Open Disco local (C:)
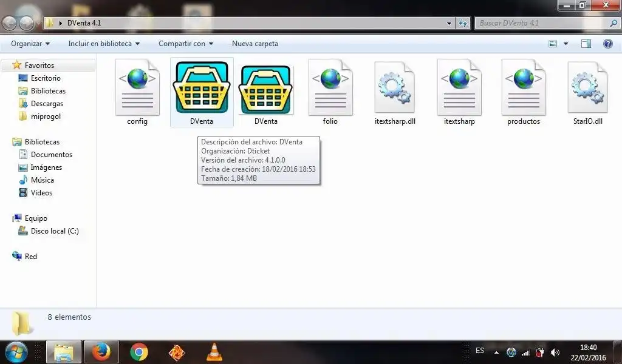This screenshot has width=622, height=364. point(55,231)
